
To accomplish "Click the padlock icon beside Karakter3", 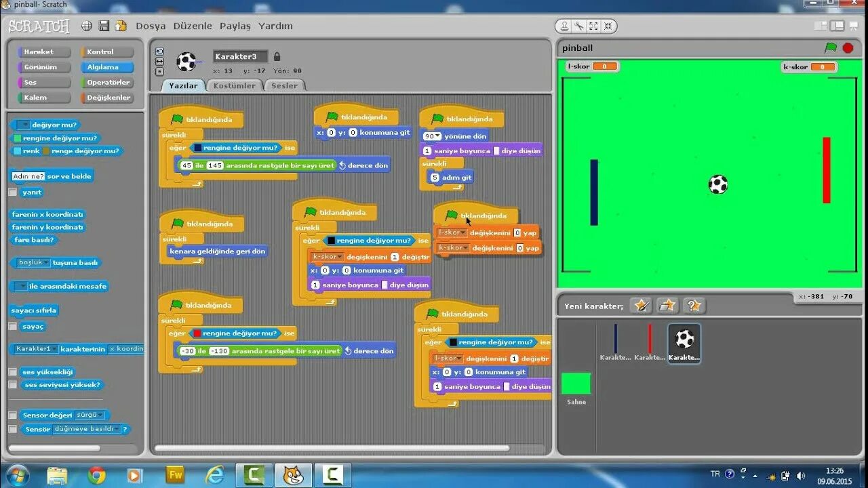I will click(277, 57).
